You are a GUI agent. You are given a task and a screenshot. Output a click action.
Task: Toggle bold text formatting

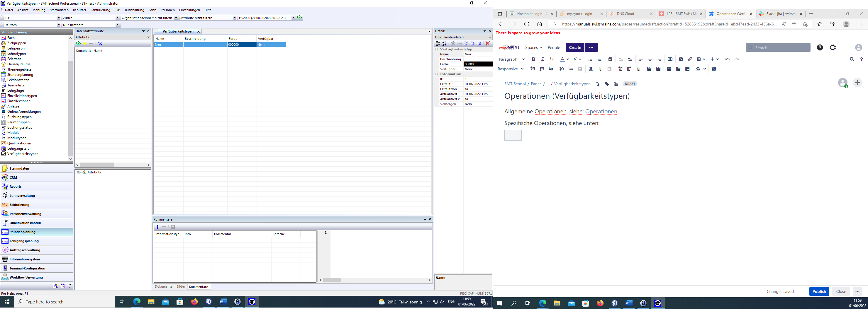[533, 59]
